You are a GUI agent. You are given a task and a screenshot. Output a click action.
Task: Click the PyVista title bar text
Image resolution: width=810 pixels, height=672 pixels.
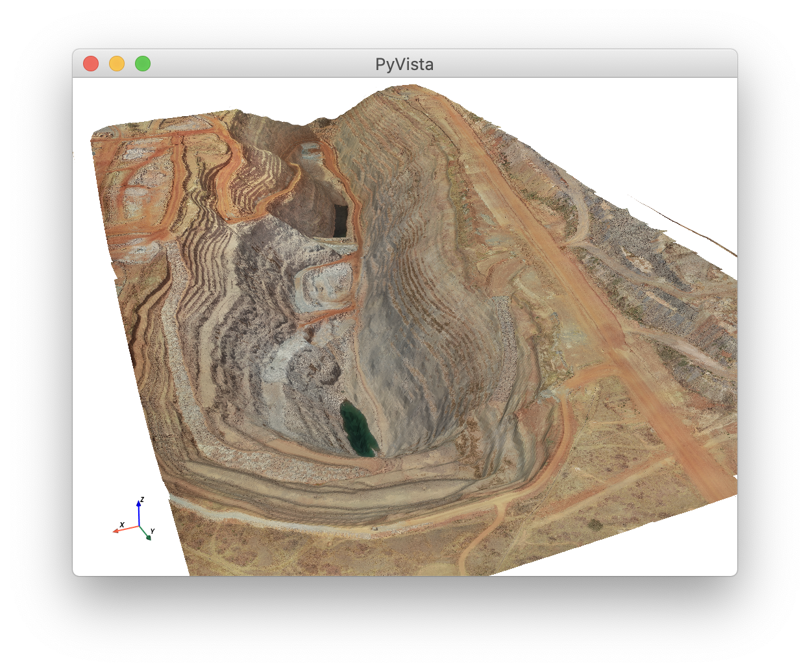(404, 64)
